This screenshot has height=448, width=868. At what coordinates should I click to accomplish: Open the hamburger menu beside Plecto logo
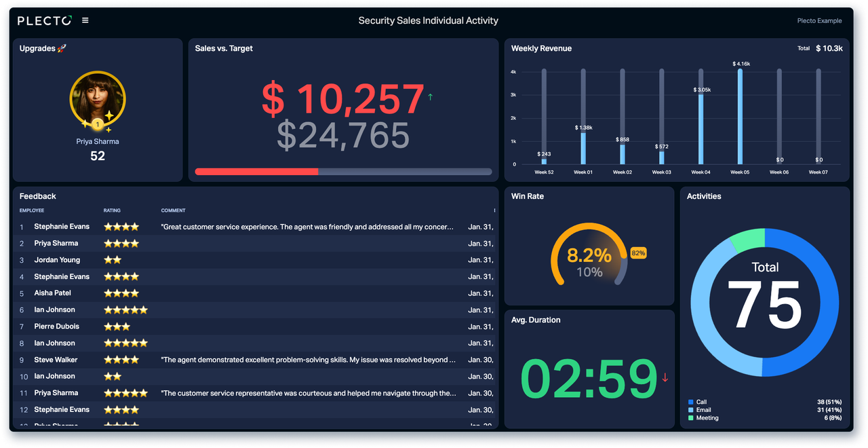[85, 20]
